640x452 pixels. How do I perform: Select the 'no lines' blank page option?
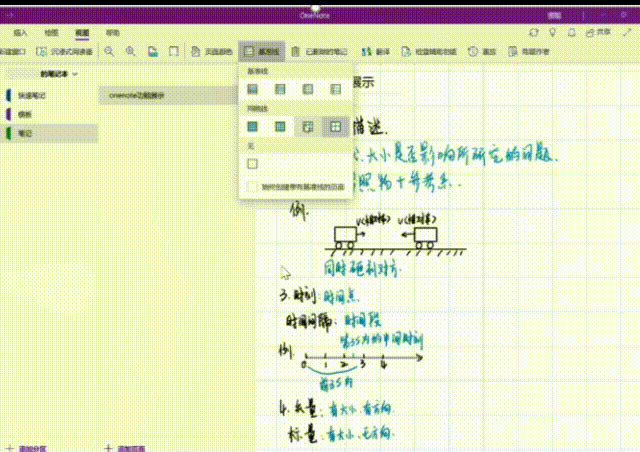253,164
